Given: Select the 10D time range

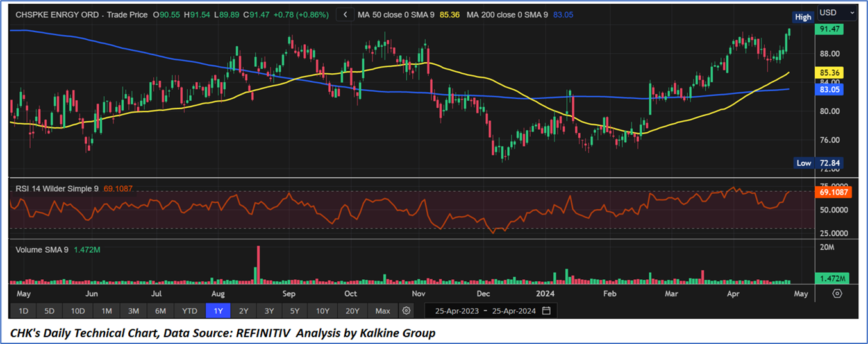Looking at the screenshot, I should pyautogui.click(x=78, y=311).
